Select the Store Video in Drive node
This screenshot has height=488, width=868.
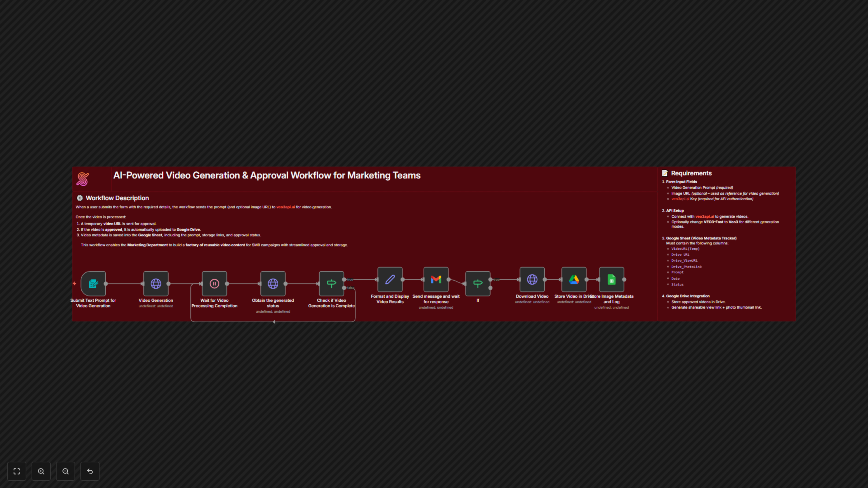574,279
